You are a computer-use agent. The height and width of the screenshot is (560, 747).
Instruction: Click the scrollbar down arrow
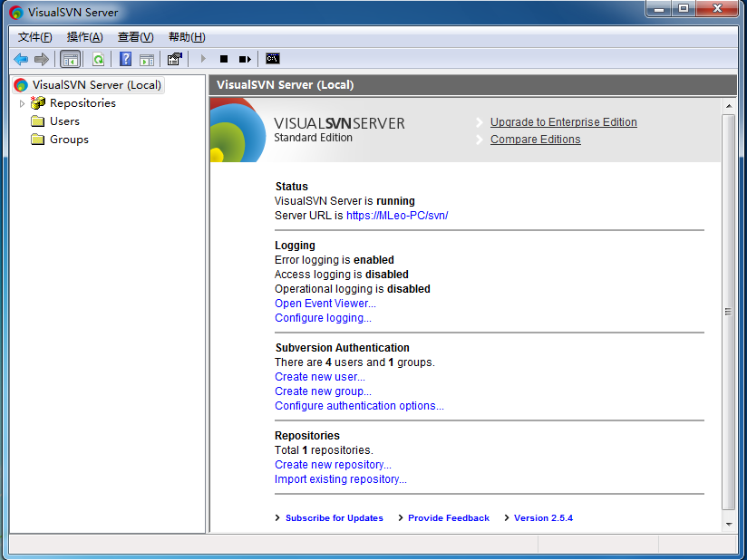[x=729, y=525]
